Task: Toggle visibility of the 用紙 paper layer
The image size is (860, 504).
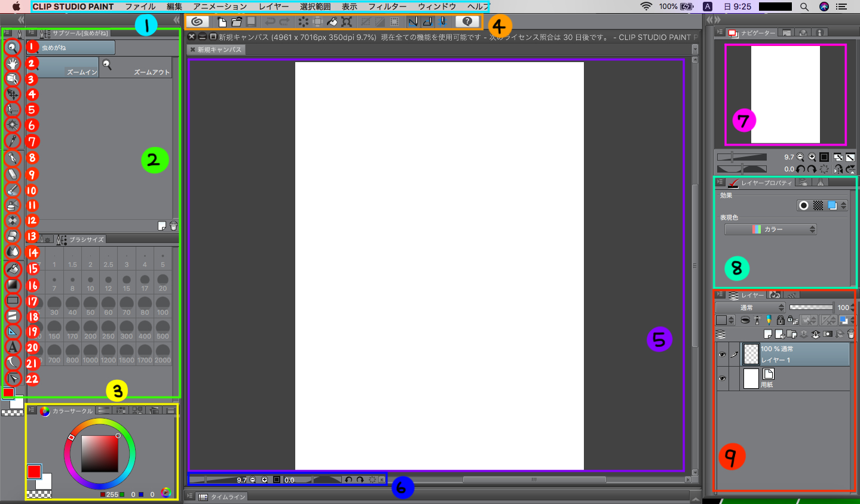Action: (722, 379)
